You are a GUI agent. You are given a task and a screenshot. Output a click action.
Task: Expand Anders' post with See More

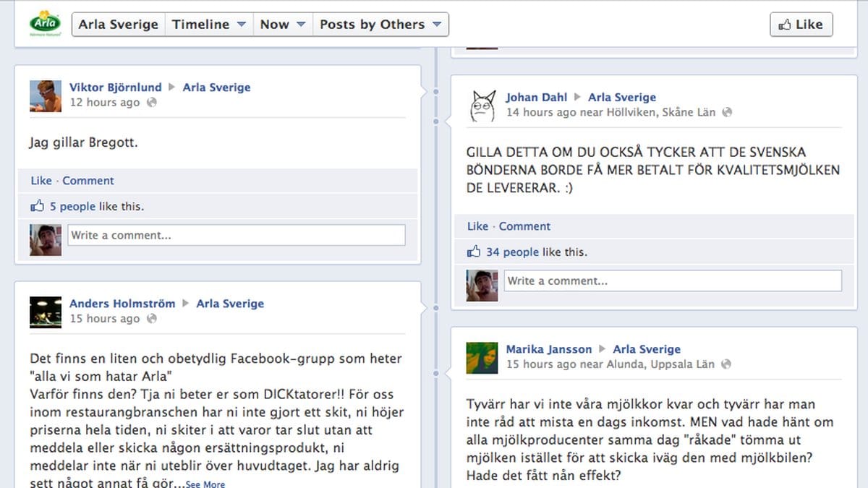[x=205, y=484]
